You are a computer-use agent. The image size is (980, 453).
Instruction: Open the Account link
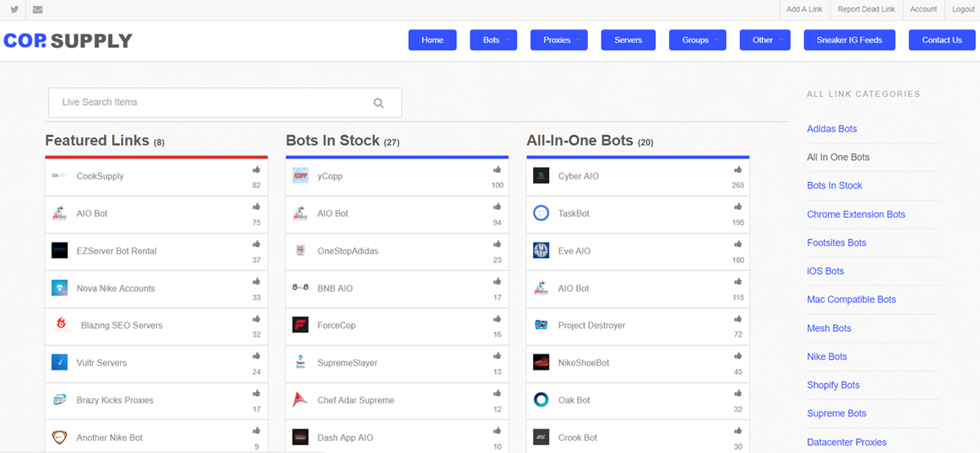(924, 10)
